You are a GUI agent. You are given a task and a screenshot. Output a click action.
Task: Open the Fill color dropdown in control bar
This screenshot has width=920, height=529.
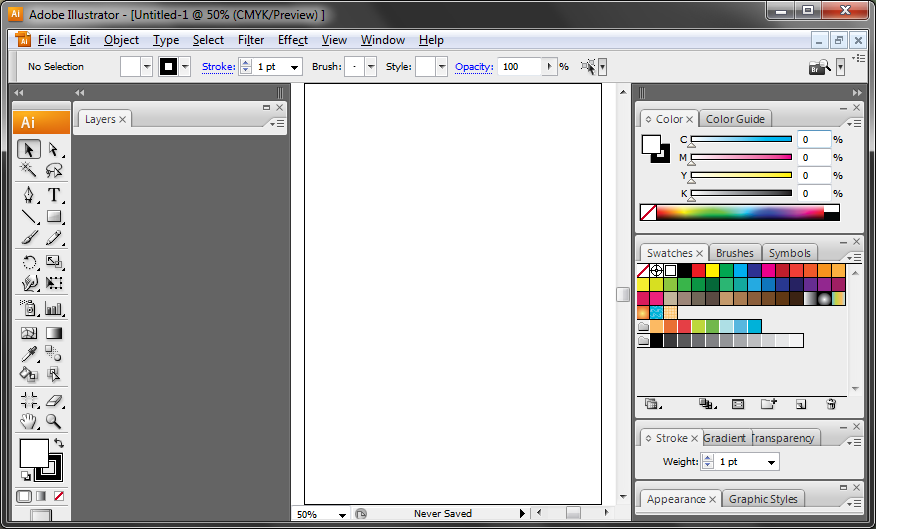point(147,66)
